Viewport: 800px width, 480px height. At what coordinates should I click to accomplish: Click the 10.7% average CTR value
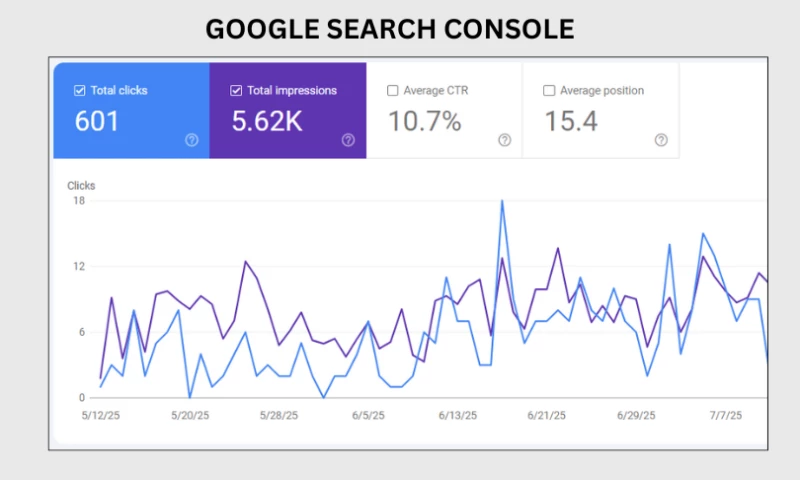point(425,122)
